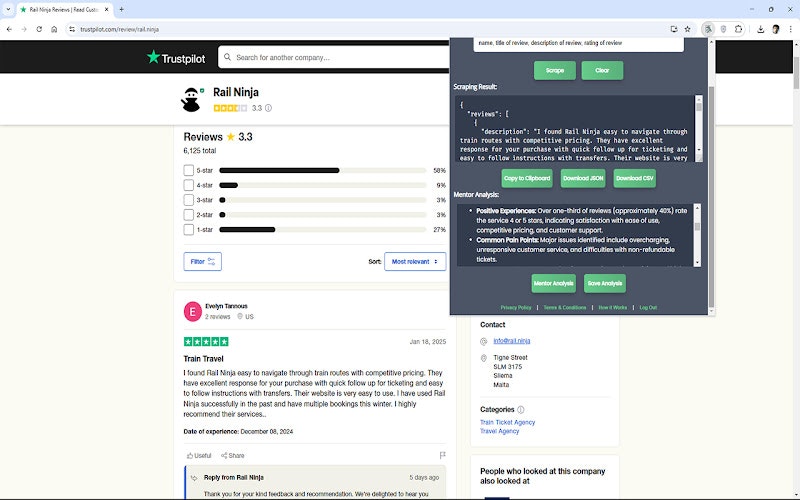800x500 pixels.
Task: Click the info icon beside the 3.3 rating
Action: coord(268,108)
